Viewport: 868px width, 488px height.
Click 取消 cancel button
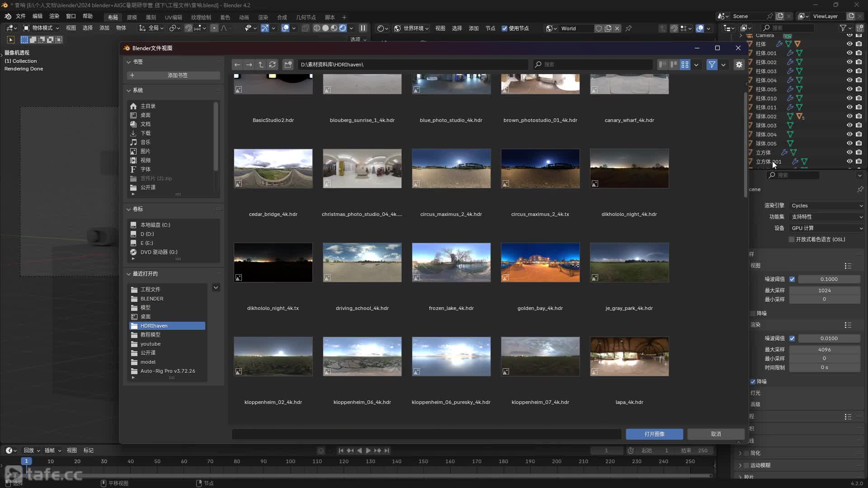pyautogui.click(x=715, y=434)
